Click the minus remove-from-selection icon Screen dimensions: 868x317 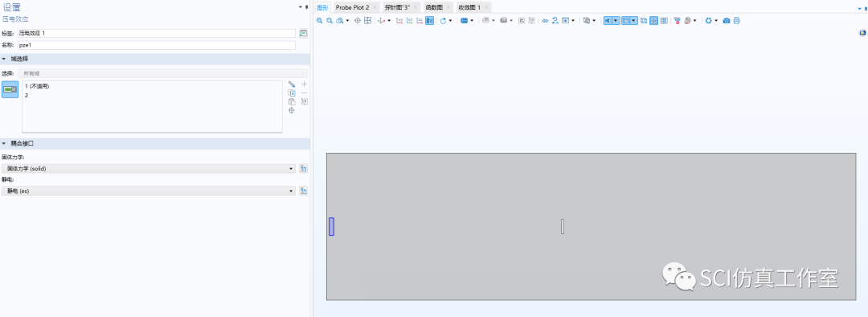point(304,93)
